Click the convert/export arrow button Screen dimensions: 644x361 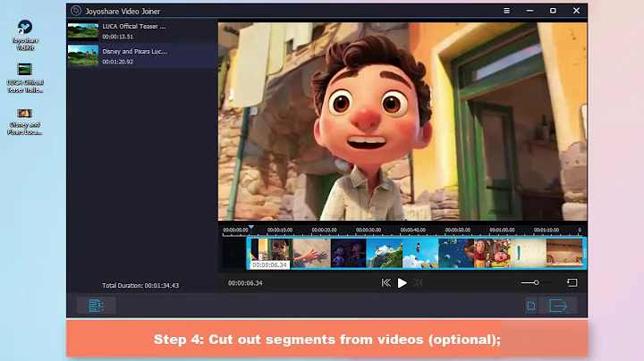coord(558,306)
